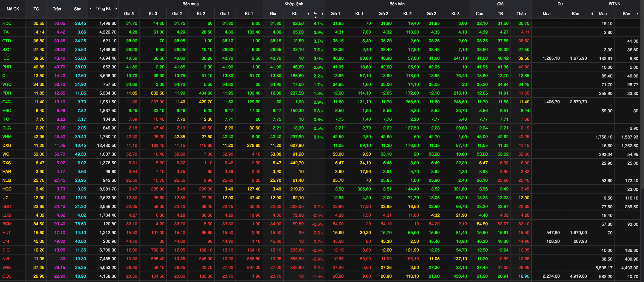Click the Bên bán group header
This screenshot has height=282, width=644.
coord(397,4)
